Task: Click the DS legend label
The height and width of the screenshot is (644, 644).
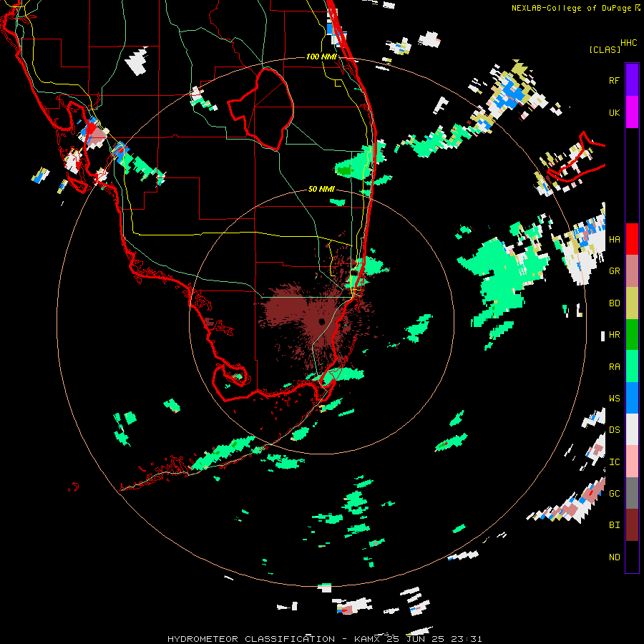Action: point(614,430)
